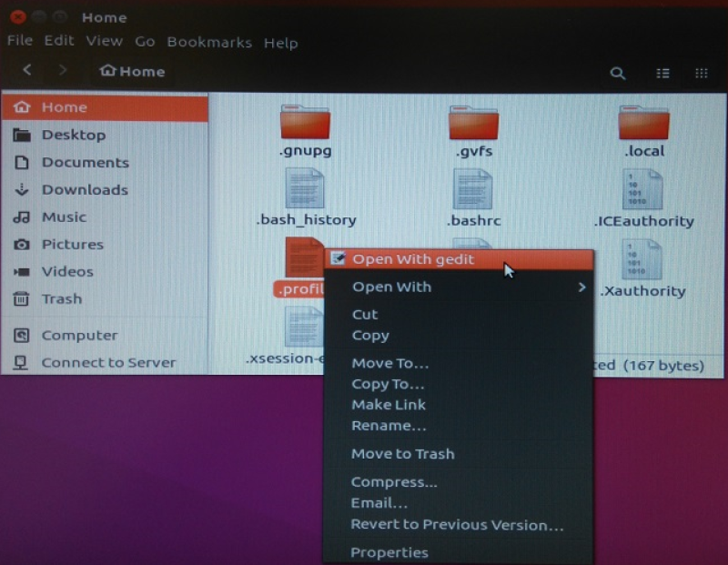Choose Revert to Previous Version...
This screenshot has height=565, width=728.
pos(459,525)
